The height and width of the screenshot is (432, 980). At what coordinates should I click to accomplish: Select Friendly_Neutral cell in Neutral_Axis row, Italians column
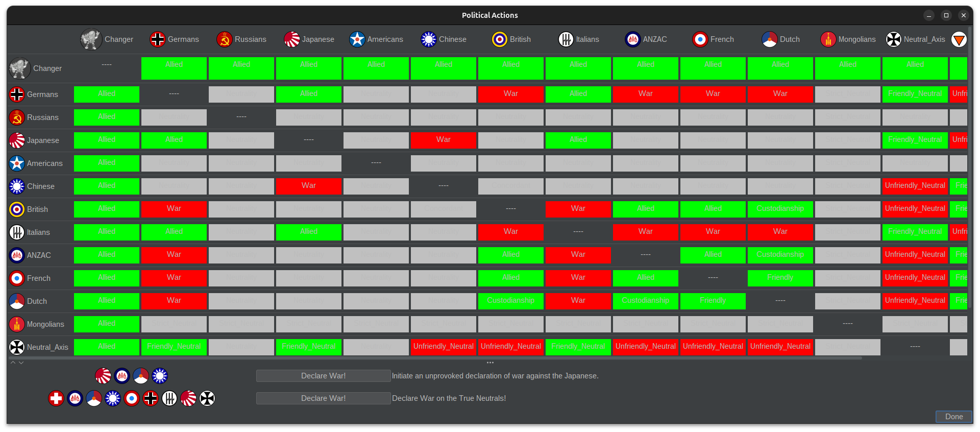point(578,347)
